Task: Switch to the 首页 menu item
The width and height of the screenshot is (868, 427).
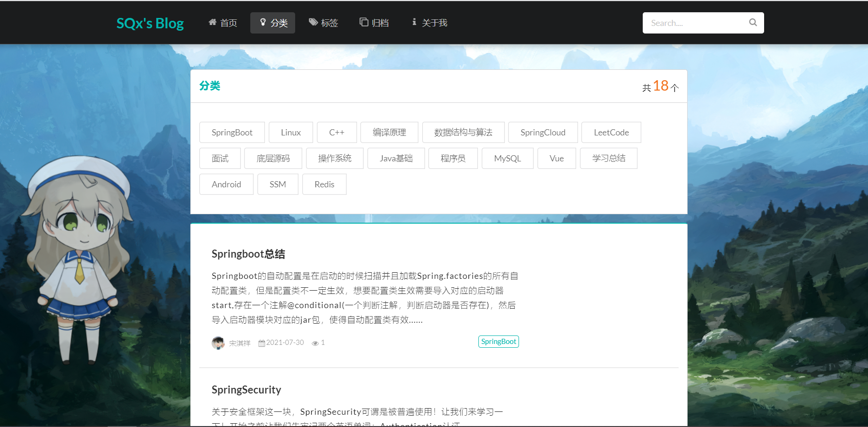Action: (x=222, y=22)
